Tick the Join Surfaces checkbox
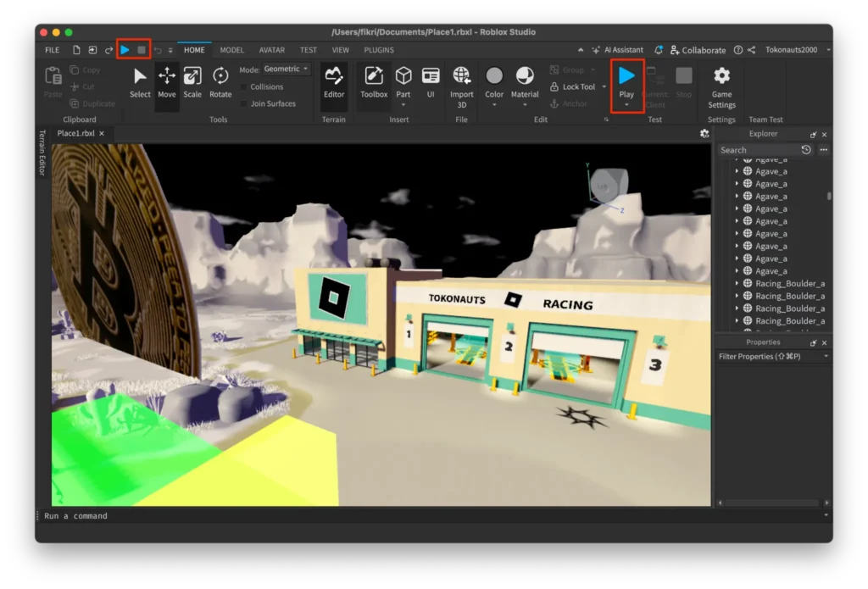This screenshot has height=589, width=868. tap(243, 103)
